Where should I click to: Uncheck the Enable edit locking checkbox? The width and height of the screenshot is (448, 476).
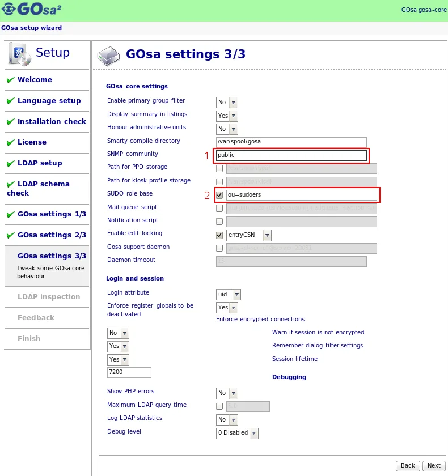219,235
